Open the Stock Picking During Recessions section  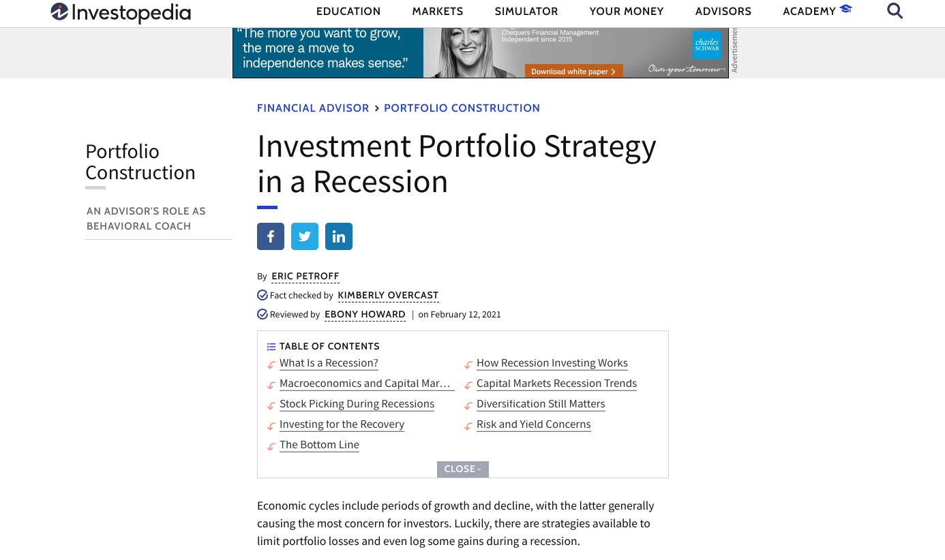pyautogui.click(x=357, y=403)
